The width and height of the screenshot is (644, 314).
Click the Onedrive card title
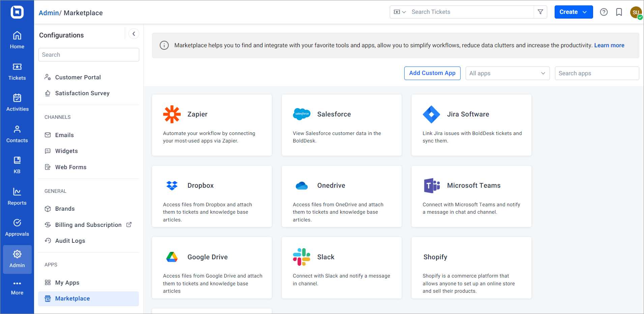[331, 185]
